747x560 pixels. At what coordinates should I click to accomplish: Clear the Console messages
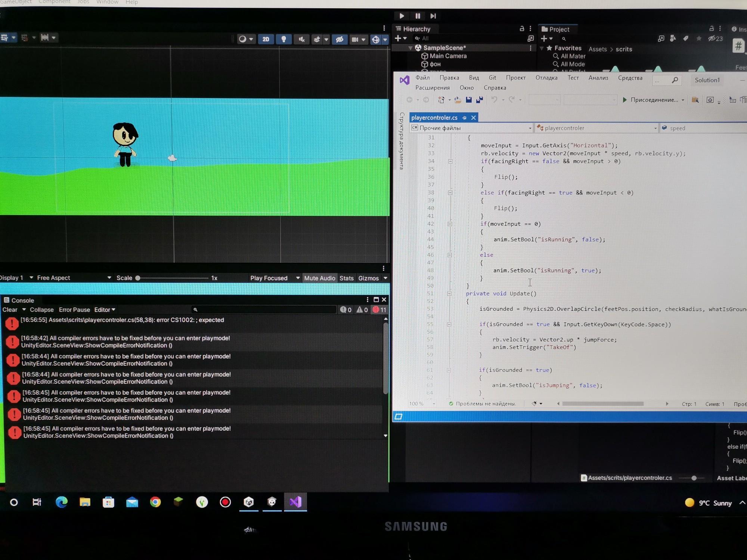10,310
